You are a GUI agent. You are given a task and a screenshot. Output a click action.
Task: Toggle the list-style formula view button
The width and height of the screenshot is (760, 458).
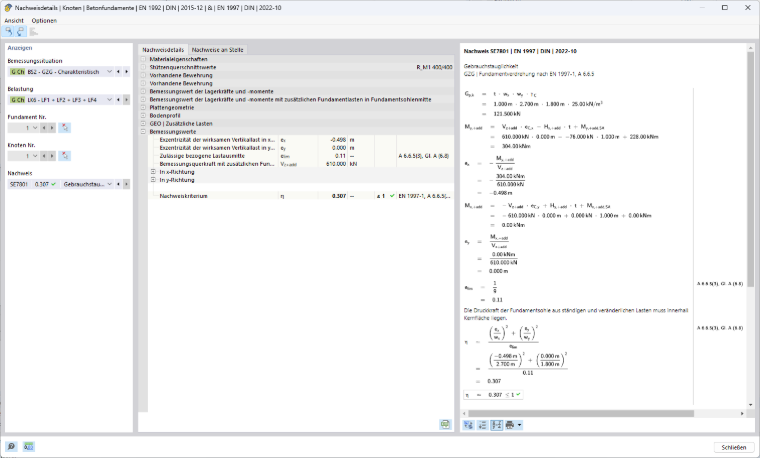coord(482,425)
